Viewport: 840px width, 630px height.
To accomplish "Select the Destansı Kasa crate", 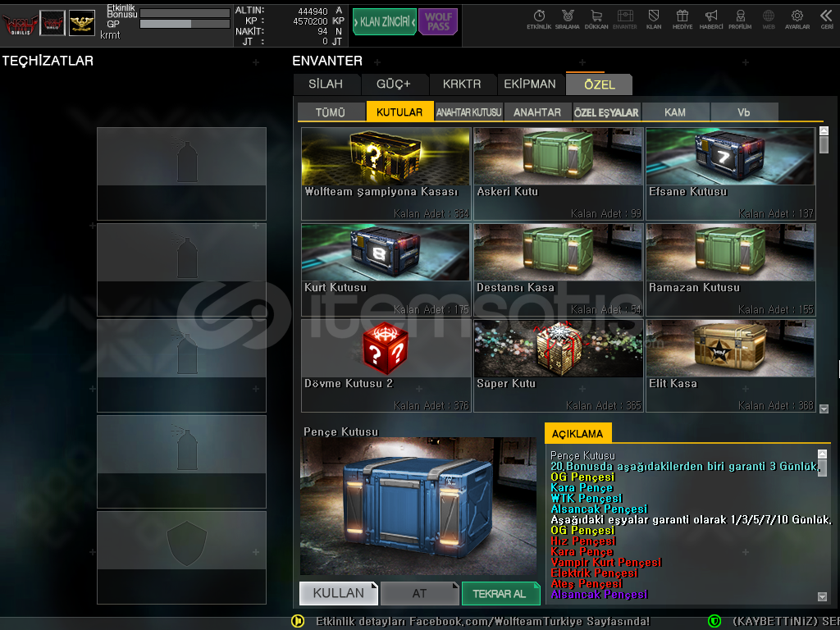I will (x=558, y=269).
